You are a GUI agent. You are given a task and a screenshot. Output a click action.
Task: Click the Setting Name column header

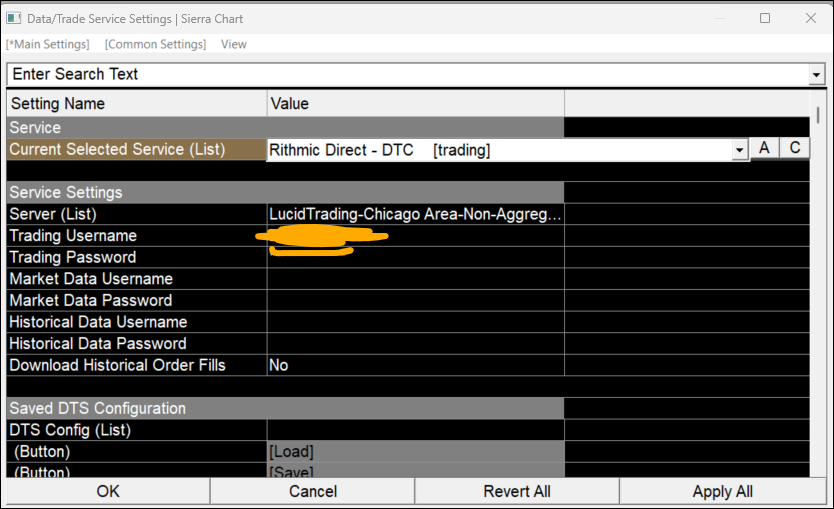pyautogui.click(x=137, y=103)
